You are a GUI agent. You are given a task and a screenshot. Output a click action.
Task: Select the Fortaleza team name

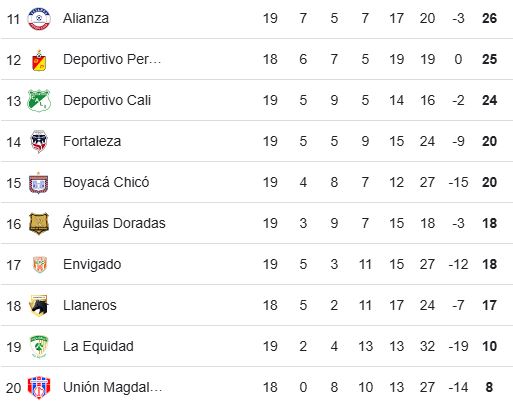(x=92, y=141)
